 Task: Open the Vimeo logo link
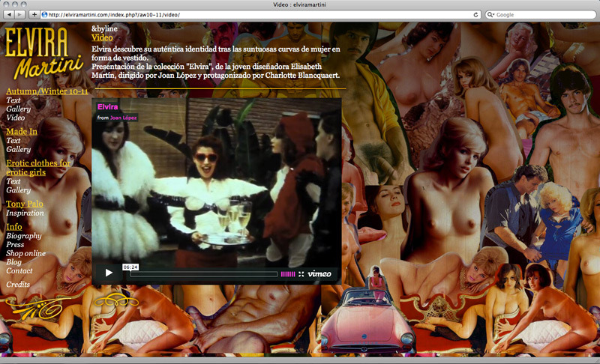coord(319,274)
